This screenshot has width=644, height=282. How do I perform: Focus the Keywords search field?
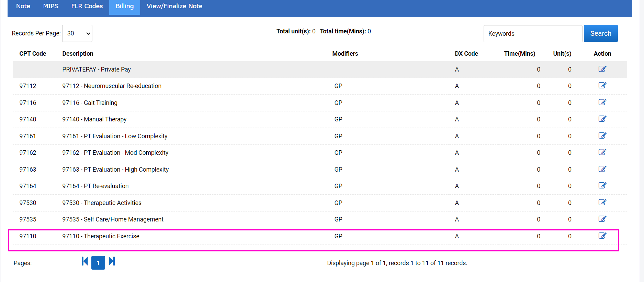[x=532, y=34]
